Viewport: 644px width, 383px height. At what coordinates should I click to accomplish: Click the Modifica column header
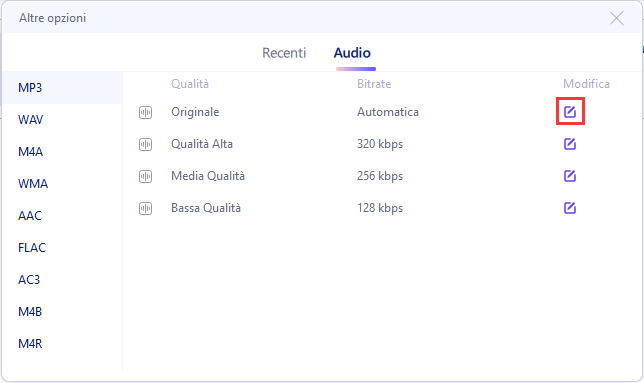586,84
